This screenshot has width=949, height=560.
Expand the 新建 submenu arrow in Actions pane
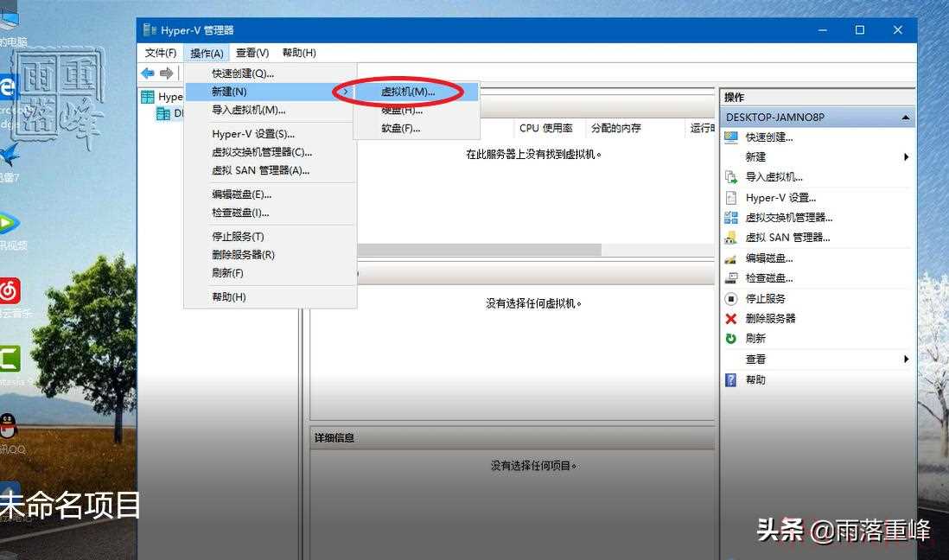tap(906, 156)
